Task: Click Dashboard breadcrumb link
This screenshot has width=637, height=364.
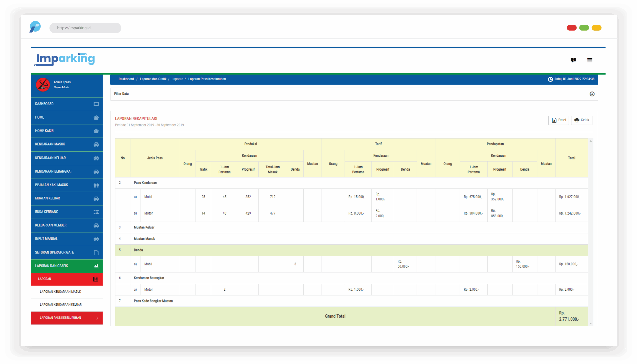Action: point(126,79)
